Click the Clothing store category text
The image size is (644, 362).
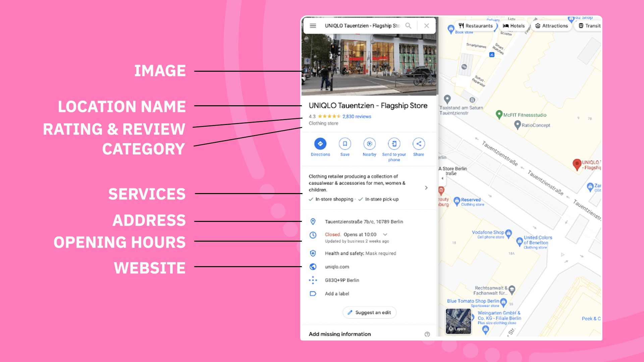click(x=323, y=123)
